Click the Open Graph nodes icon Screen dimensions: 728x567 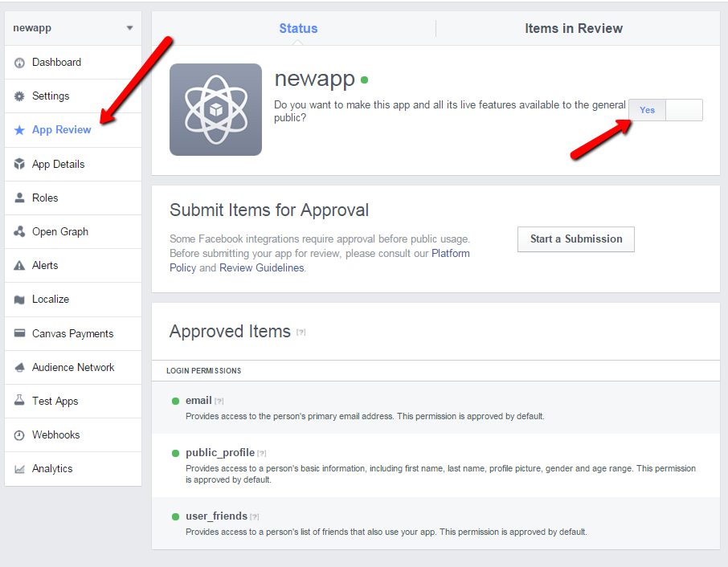pyautogui.click(x=19, y=231)
